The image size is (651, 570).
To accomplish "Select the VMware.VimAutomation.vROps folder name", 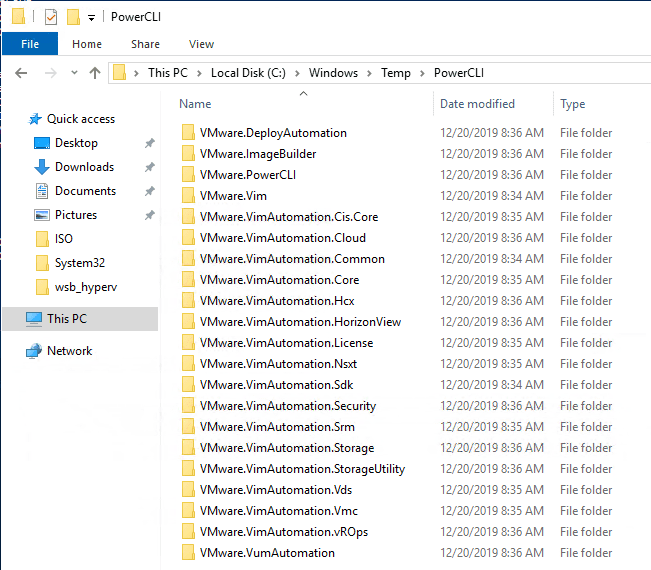I will (x=284, y=532).
